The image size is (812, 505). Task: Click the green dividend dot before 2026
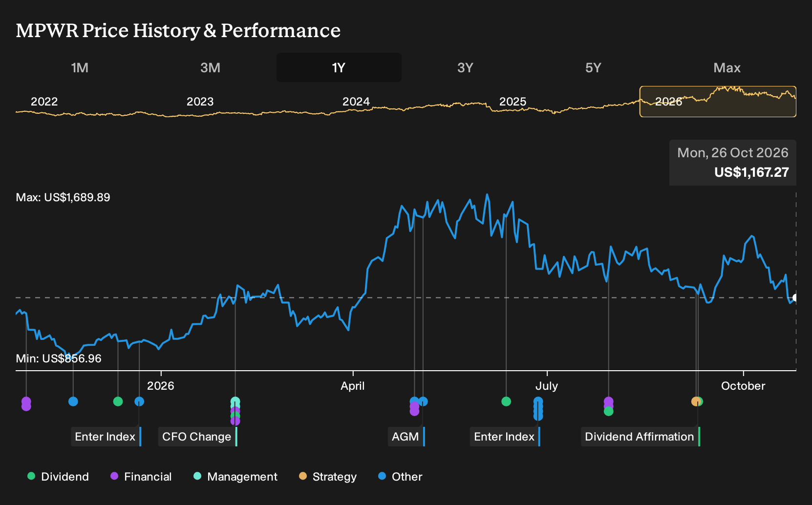point(118,401)
